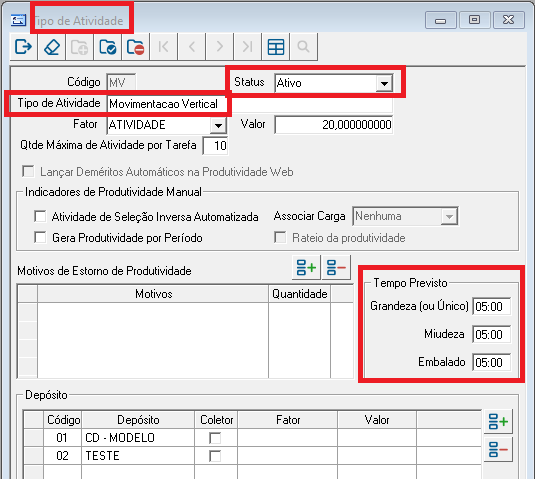Toggle Rateio da produtividade checkbox

(x=280, y=237)
